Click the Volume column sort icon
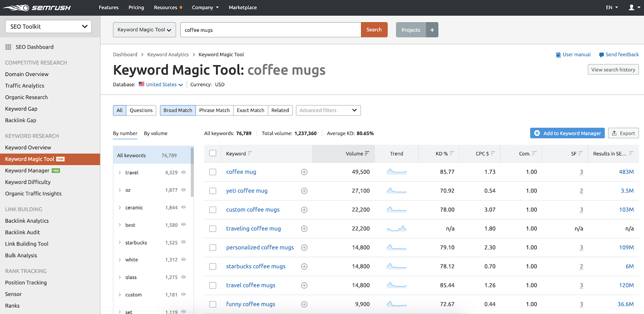The height and width of the screenshot is (314, 644). pyautogui.click(x=367, y=153)
